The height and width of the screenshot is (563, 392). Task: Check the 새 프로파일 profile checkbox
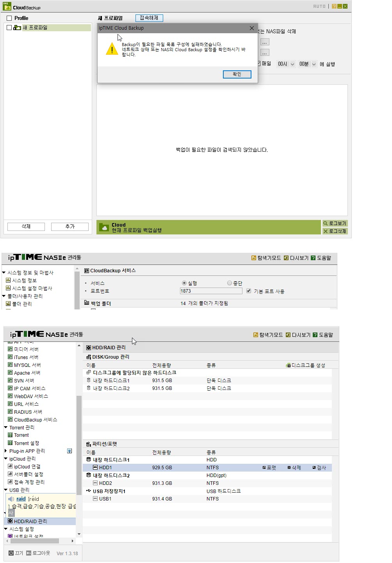(9, 28)
